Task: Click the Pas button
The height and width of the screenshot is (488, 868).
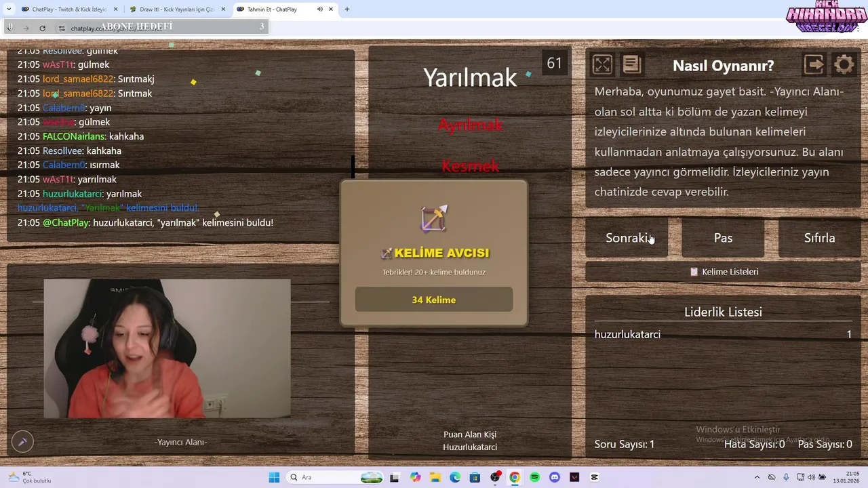Action: tap(723, 238)
